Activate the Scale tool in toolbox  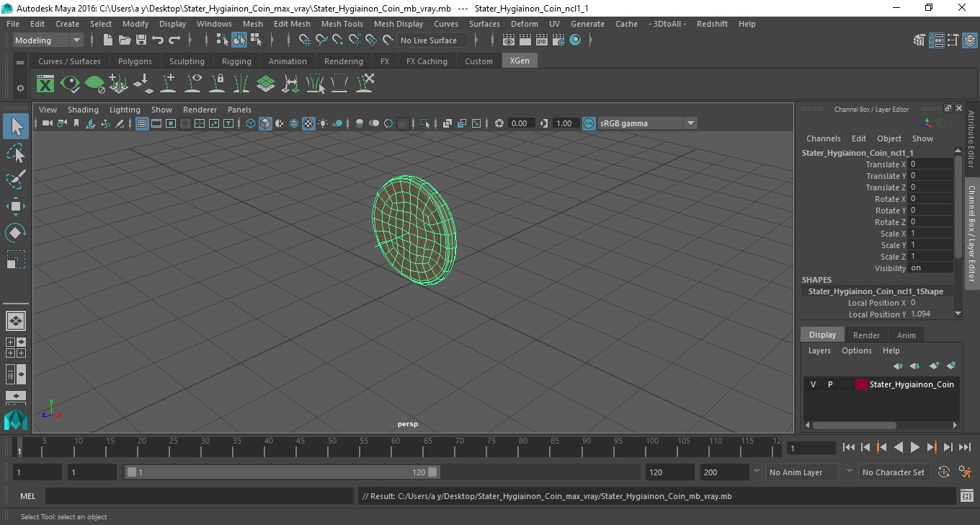point(16,259)
